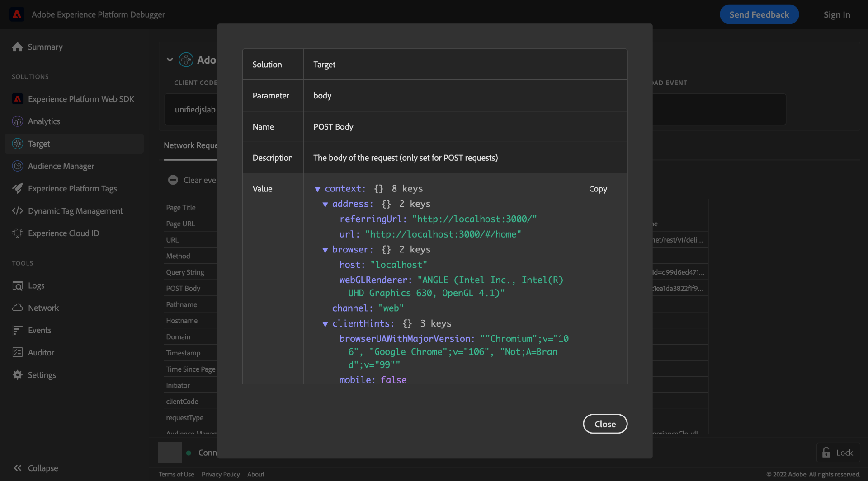Screen dimensions: 868x481
Task: Select the Analytics solution icon
Action: tap(18, 121)
